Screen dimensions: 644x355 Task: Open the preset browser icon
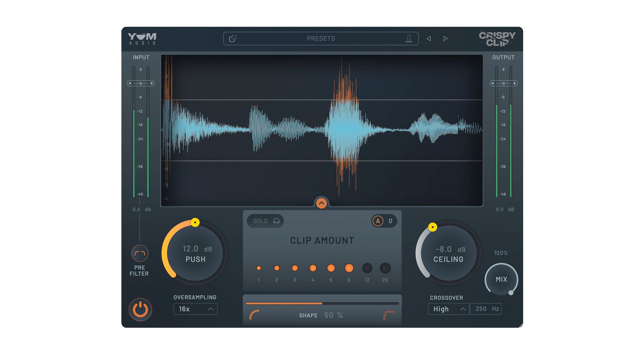[233, 38]
